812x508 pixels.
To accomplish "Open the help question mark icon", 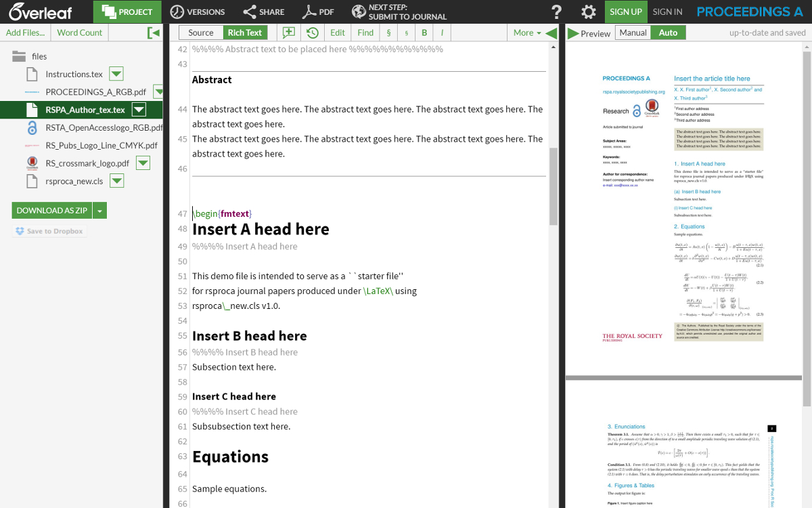I will 557,12.
